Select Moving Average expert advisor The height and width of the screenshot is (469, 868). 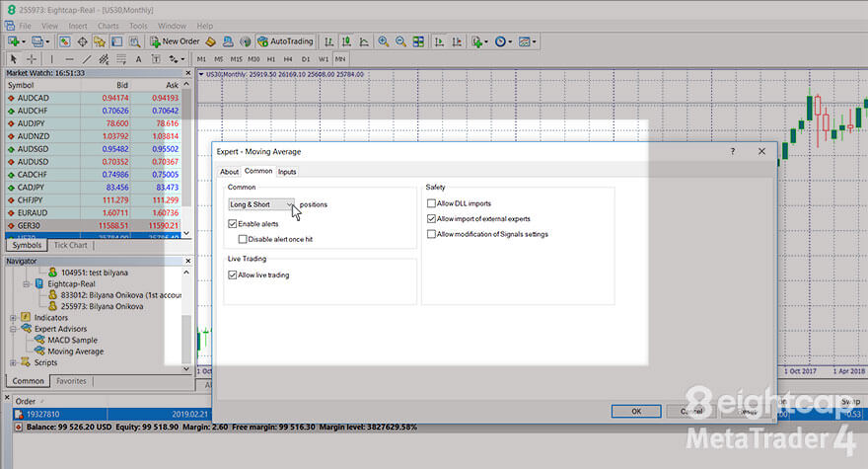(75, 352)
